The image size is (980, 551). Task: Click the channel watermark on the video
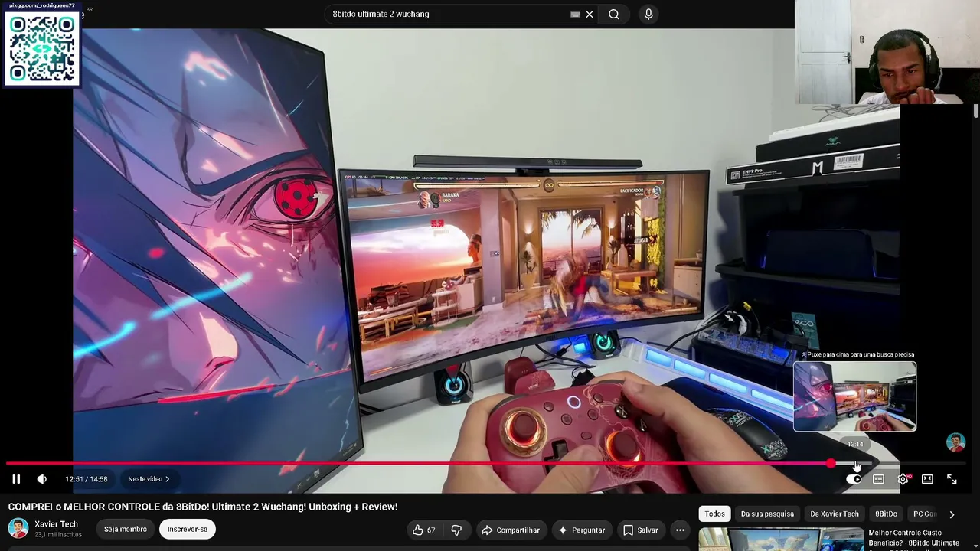(x=955, y=442)
